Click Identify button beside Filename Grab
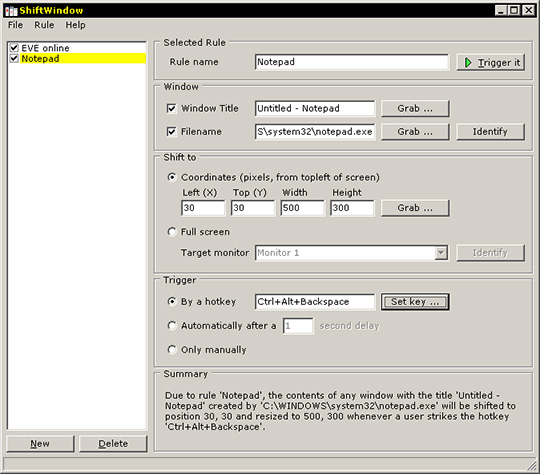 (x=490, y=132)
